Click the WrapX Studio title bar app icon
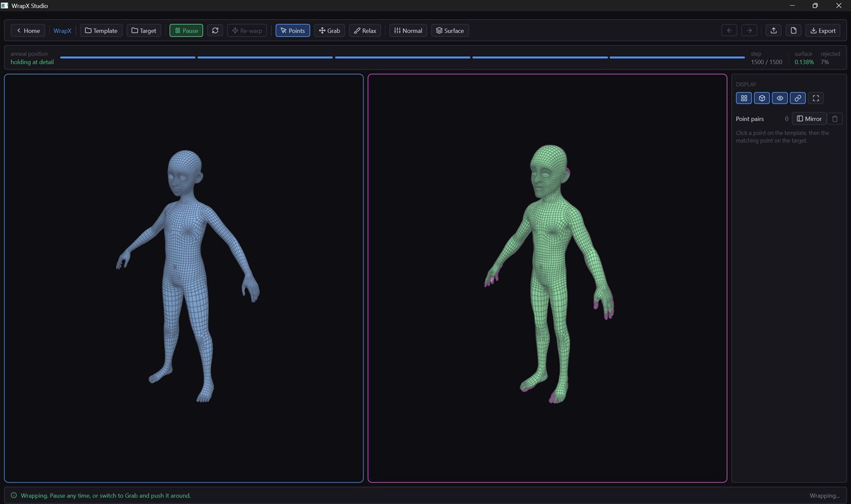This screenshot has width=851, height=504. point(5,5)
